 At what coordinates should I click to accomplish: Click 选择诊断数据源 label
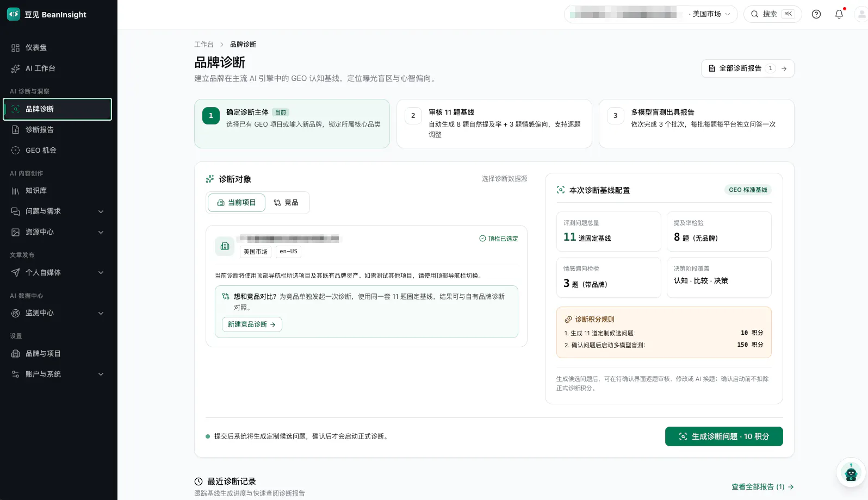[x=504, y=179]
